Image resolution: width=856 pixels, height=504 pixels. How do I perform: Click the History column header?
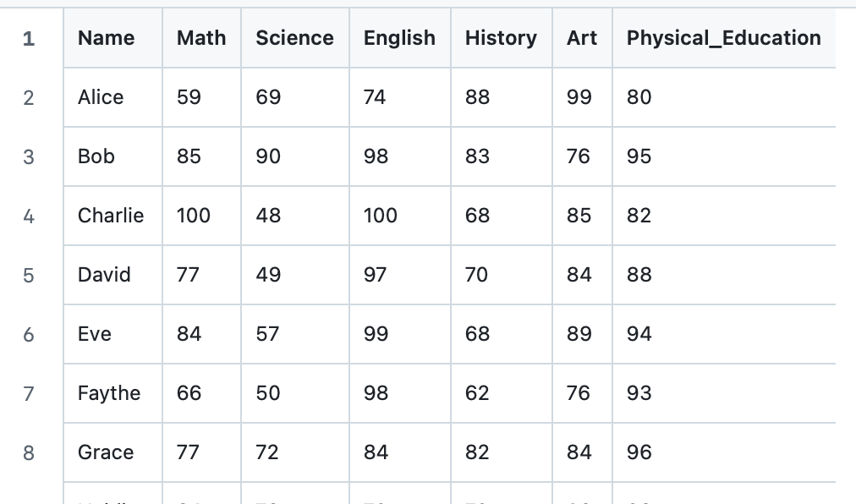tap(501, 38)
